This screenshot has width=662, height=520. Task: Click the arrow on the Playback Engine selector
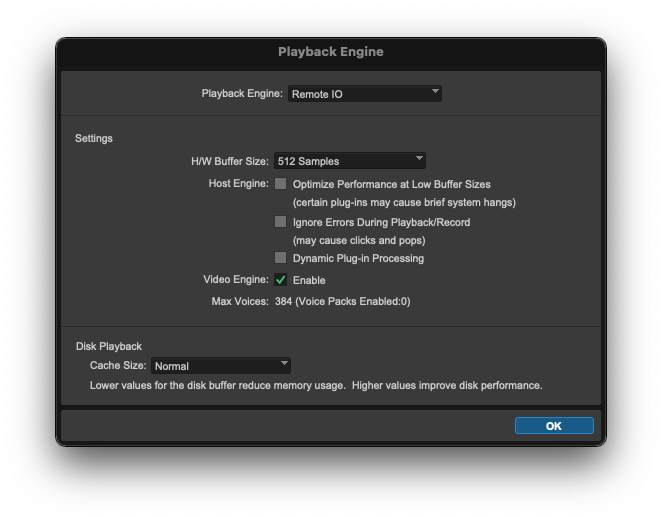tap(435, 93)
